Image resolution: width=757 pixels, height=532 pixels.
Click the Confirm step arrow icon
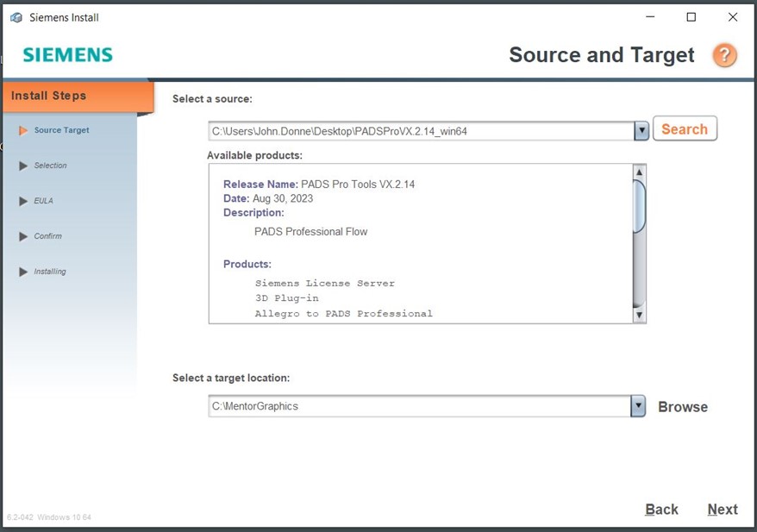tap(22, 236)
